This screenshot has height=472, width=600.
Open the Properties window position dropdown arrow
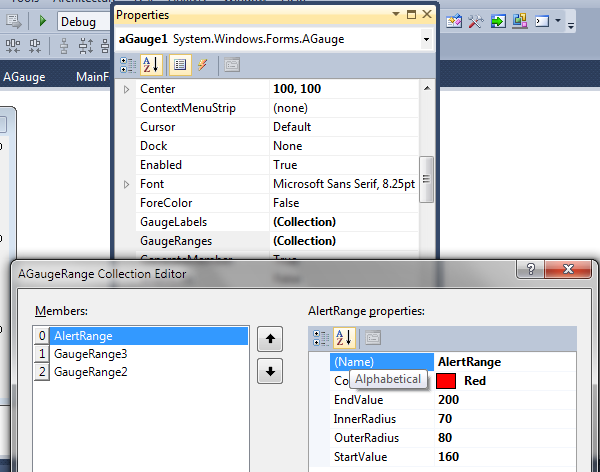(396, 15)
